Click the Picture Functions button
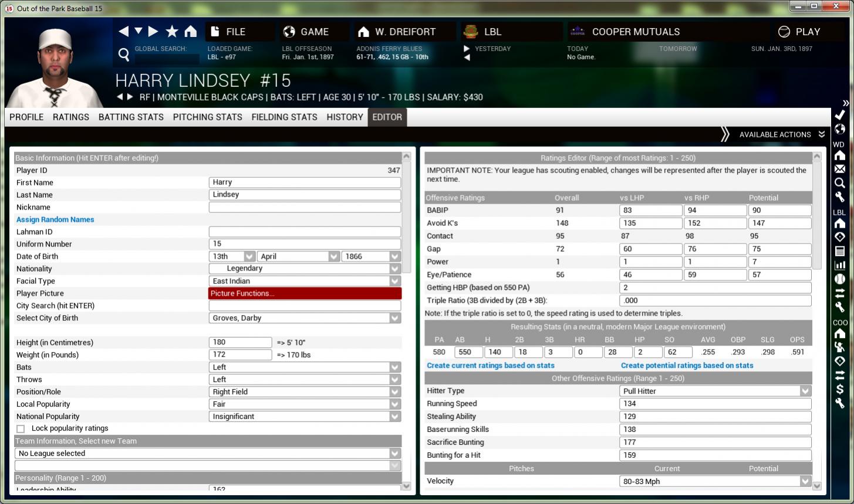Image resolution: width=854 pixels, height=504 pixels. point(305,293)
